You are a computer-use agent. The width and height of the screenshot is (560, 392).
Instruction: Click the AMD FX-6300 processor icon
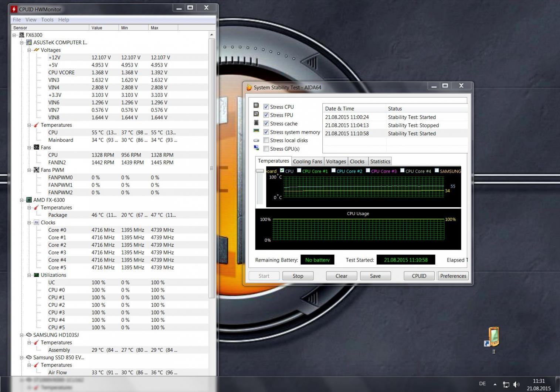click(29, 200)
